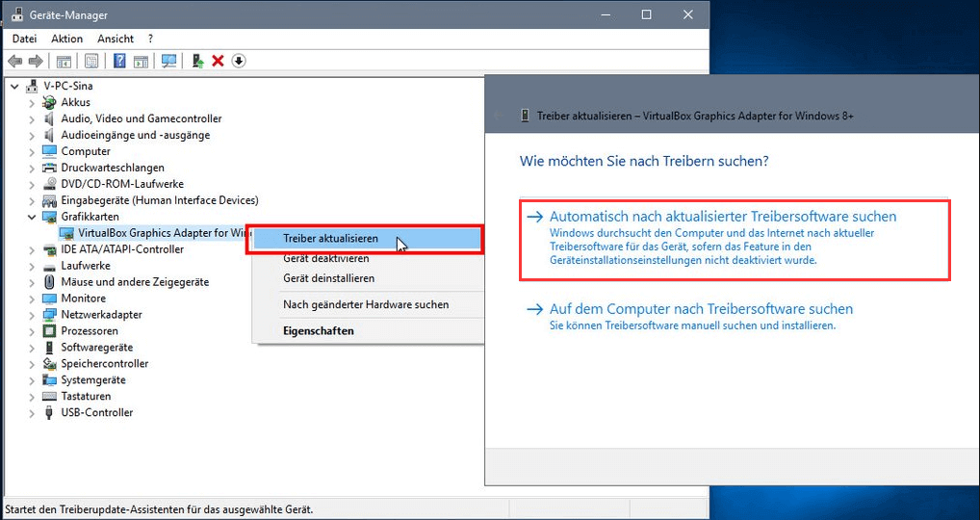Expand Eingabegeräte (Human Interface Devices)
980x520 pixels.
(31, 200)
